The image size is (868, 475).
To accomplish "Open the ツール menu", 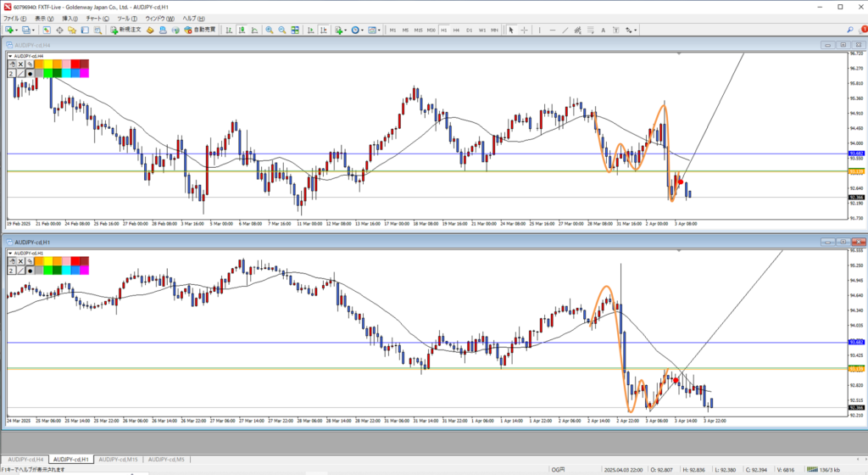I will 127,19.
